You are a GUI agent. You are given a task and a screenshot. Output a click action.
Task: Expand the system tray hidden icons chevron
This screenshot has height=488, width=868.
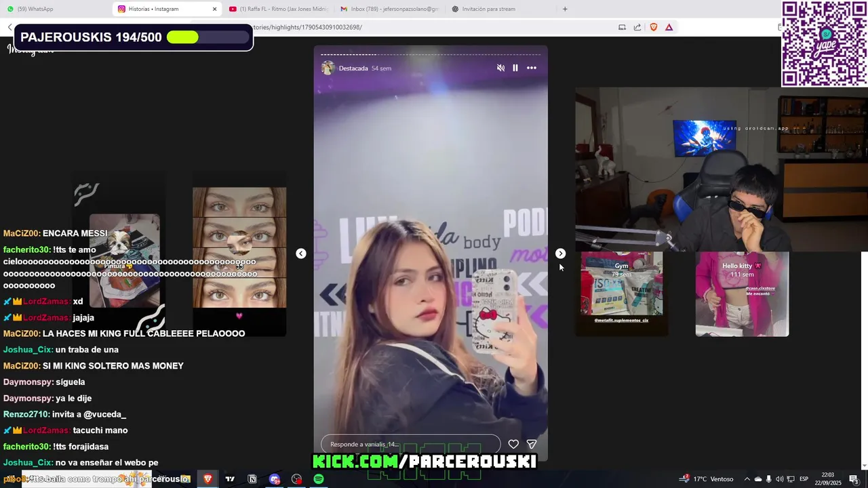(x=747, y=479)
